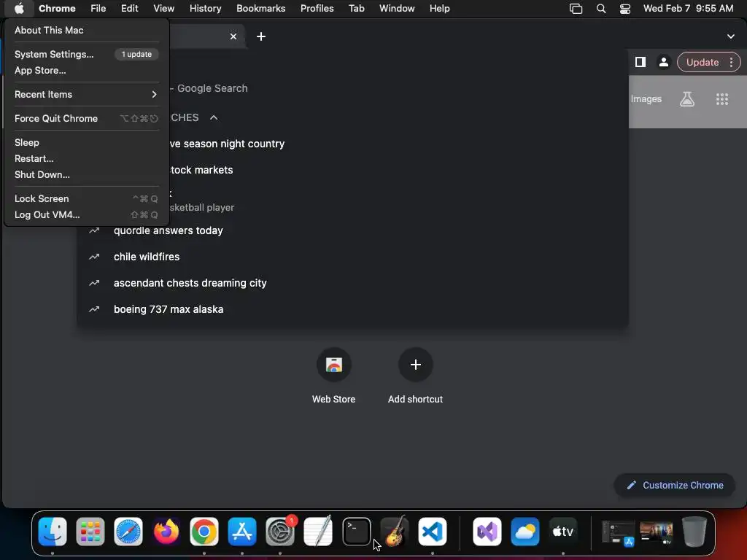Viewport: 747px width, 560px height.
Task: Select 'quordle answers today' suggestion
Action: 352,230
